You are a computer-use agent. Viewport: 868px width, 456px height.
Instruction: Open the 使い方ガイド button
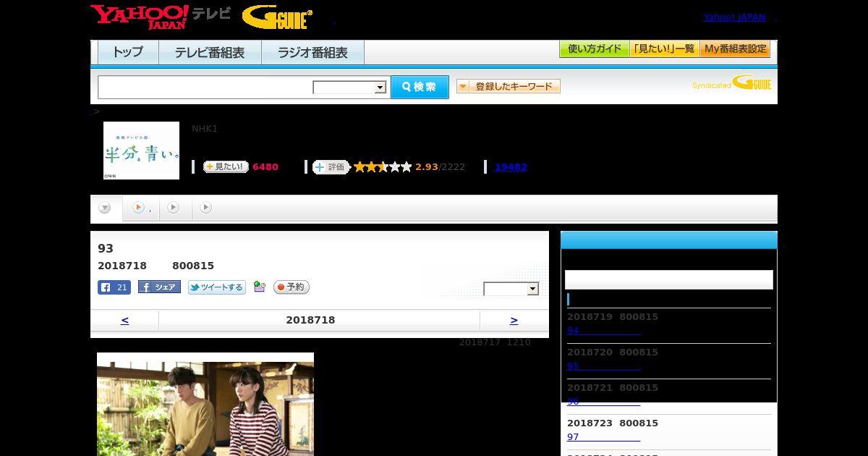coord(594,49)
